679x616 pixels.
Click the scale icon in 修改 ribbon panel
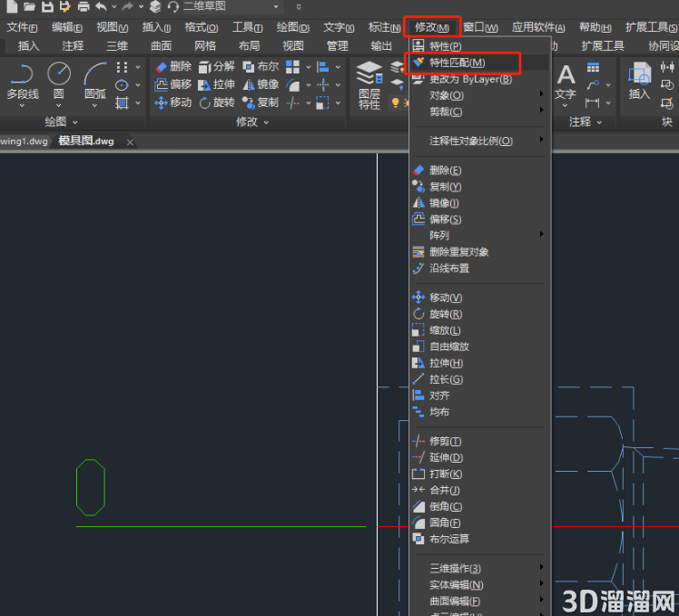322,103
